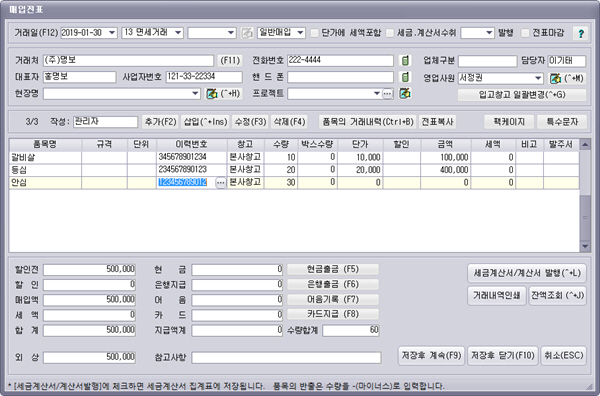Click the table vertical scrollbar thumb

click(585, 217)
